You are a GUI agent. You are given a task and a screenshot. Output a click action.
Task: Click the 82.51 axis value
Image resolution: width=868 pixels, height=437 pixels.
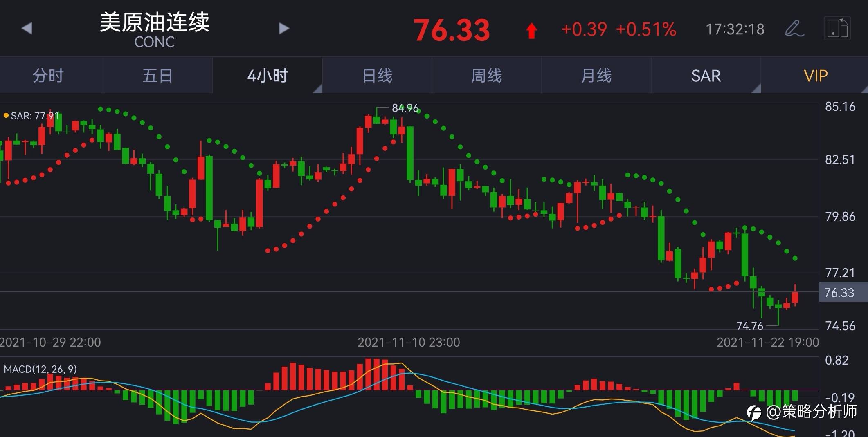tap(840, 159)
